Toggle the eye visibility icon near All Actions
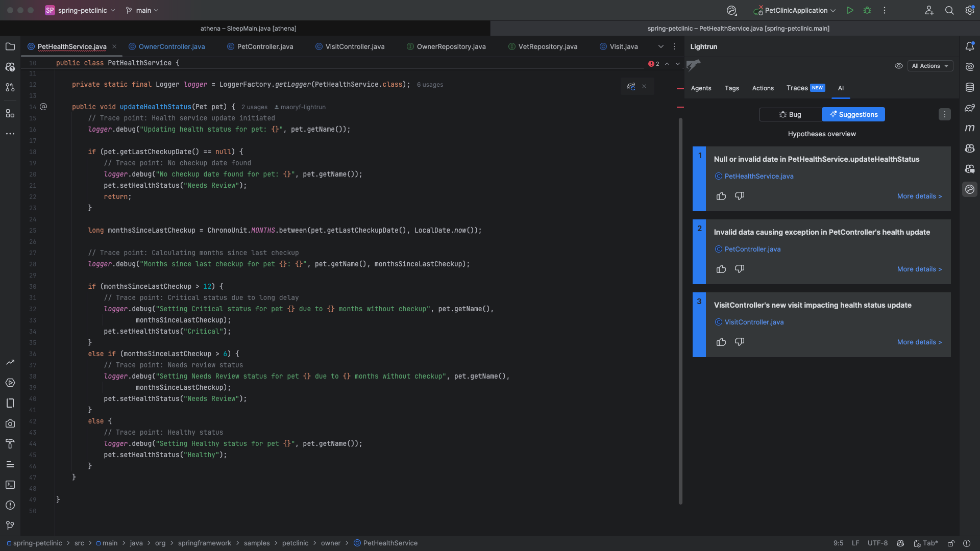Image resolution: width=980 pixels, height=551 pixels. click(899, 66)
